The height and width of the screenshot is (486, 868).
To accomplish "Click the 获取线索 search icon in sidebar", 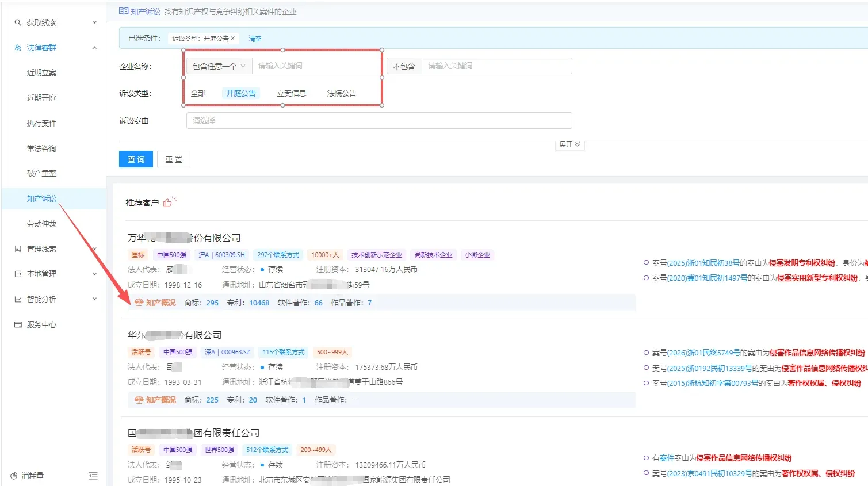I will click(18, 22).
